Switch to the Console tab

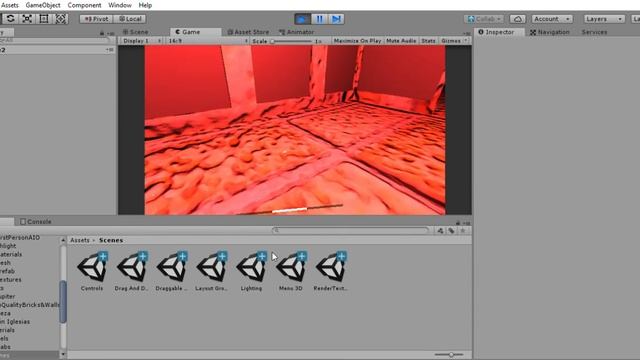[x=36, y=222]
